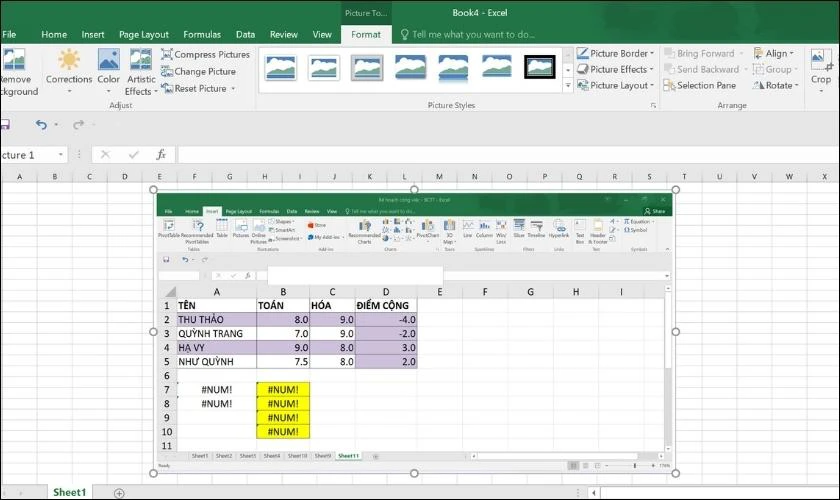Apply the first picture style thumbnail
The height and width of the screenshot is (500, 840).
pyautogui.click(x=280, y=68)
